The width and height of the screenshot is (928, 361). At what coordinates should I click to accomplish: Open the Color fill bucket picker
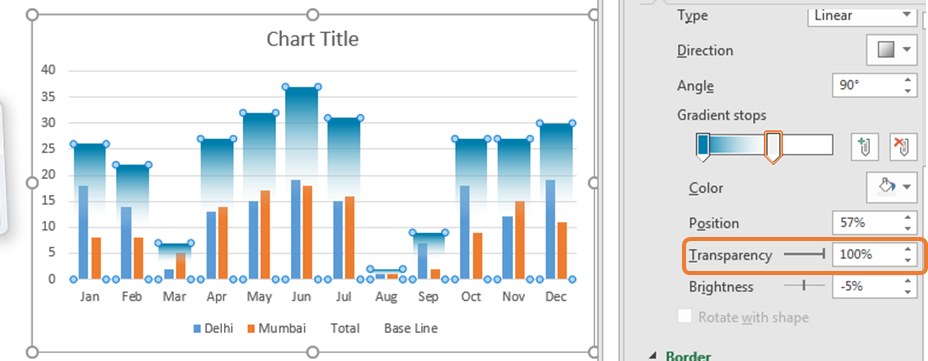[x=892, y=188]
